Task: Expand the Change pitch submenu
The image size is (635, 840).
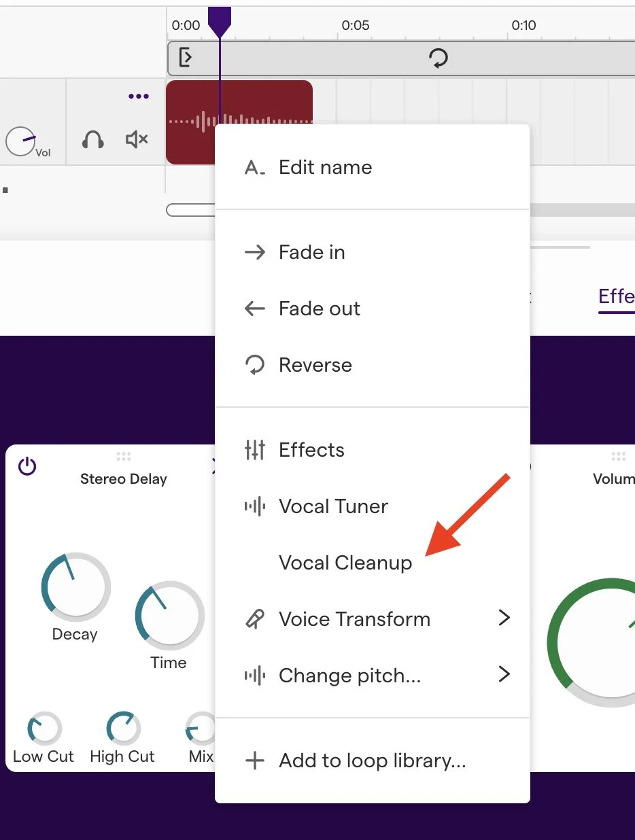Action: tap(504, 675)
